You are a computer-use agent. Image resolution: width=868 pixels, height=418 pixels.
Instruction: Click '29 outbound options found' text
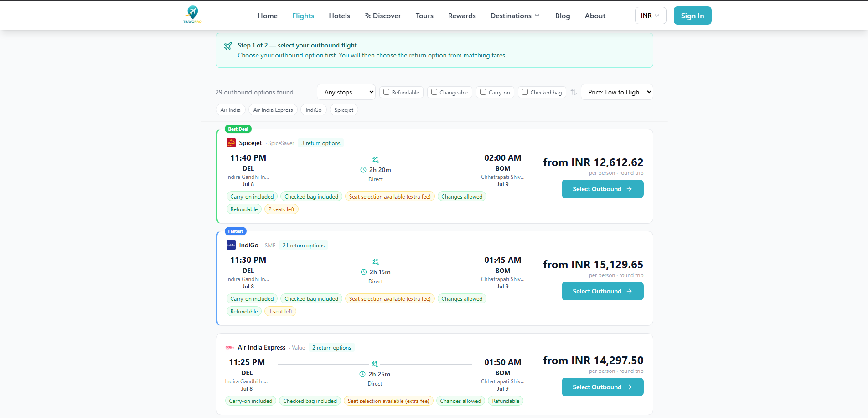pyautogui.click(x=254, y=92)
